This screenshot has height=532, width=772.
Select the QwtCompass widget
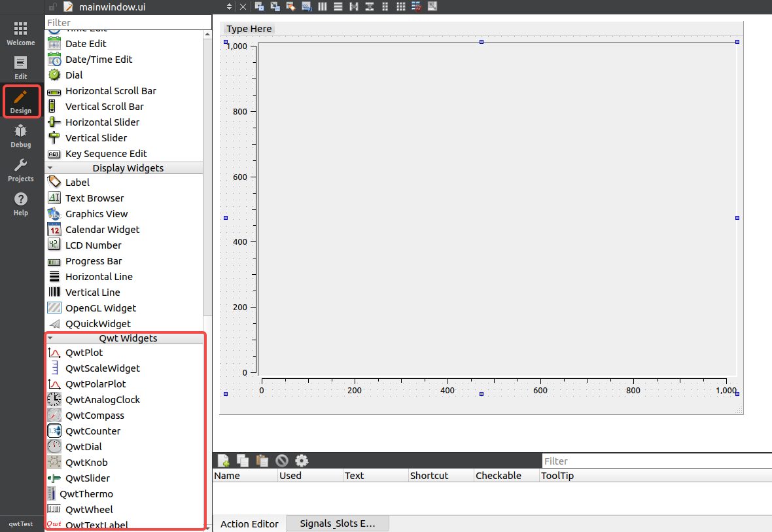tap(94, 415)
